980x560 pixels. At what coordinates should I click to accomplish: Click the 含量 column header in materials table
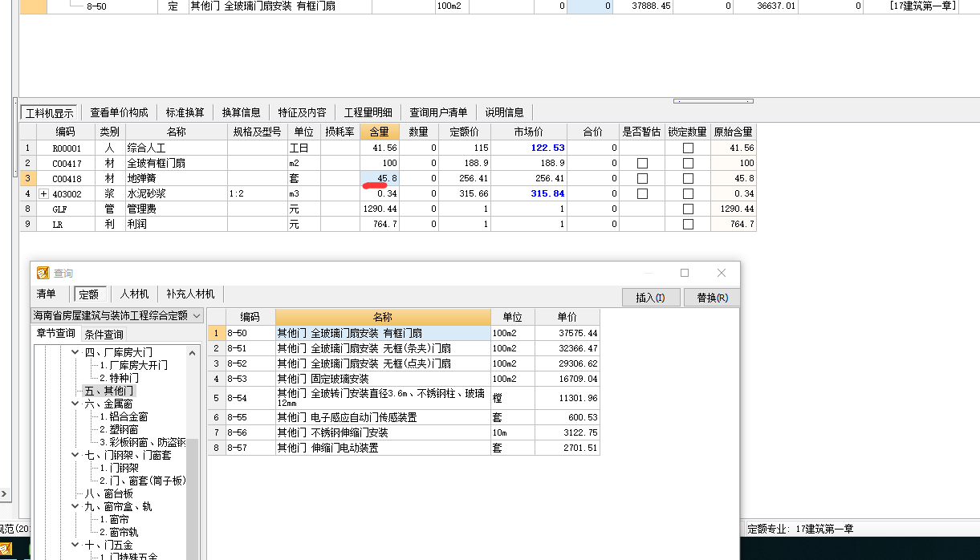point(380,132)
